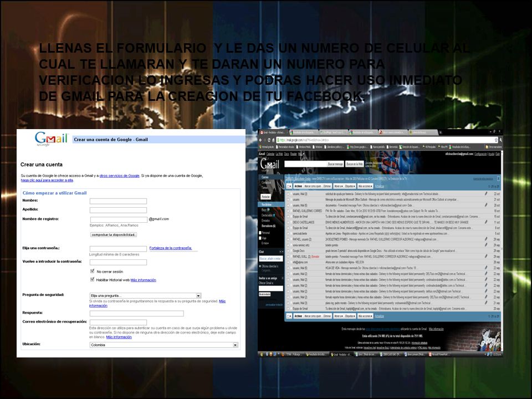The height and width of the screenshot is (399, 532).
Task: Check the box for the DIEGO CASTELLANOS email
Action: pos(288,222)
